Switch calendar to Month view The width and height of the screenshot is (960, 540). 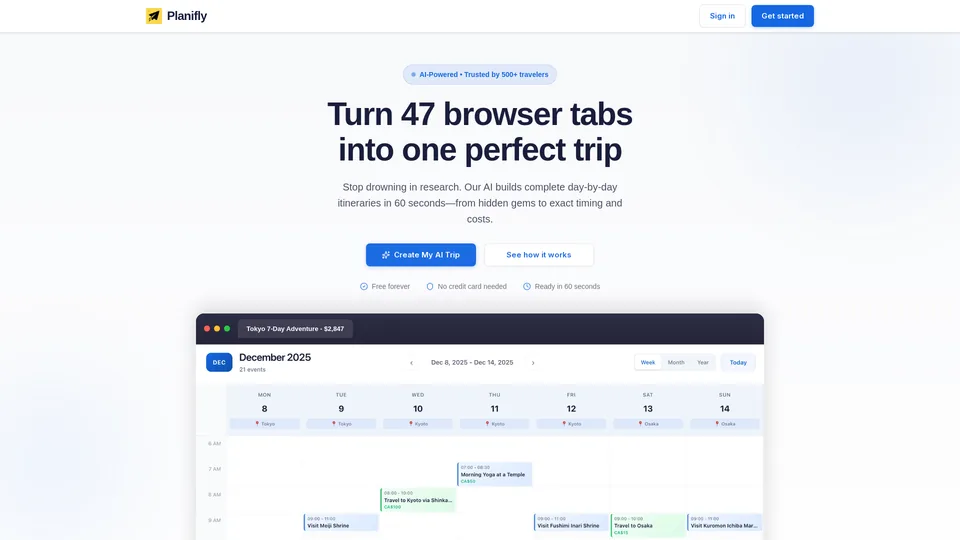pos(676,362)
